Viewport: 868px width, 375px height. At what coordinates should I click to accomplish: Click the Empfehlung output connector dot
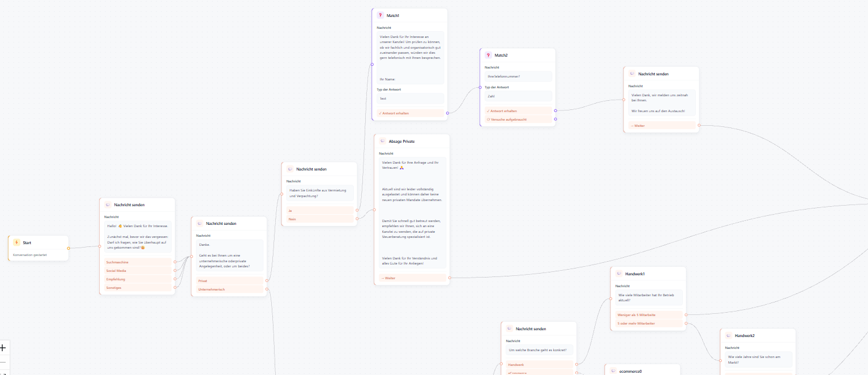[175, 279]
